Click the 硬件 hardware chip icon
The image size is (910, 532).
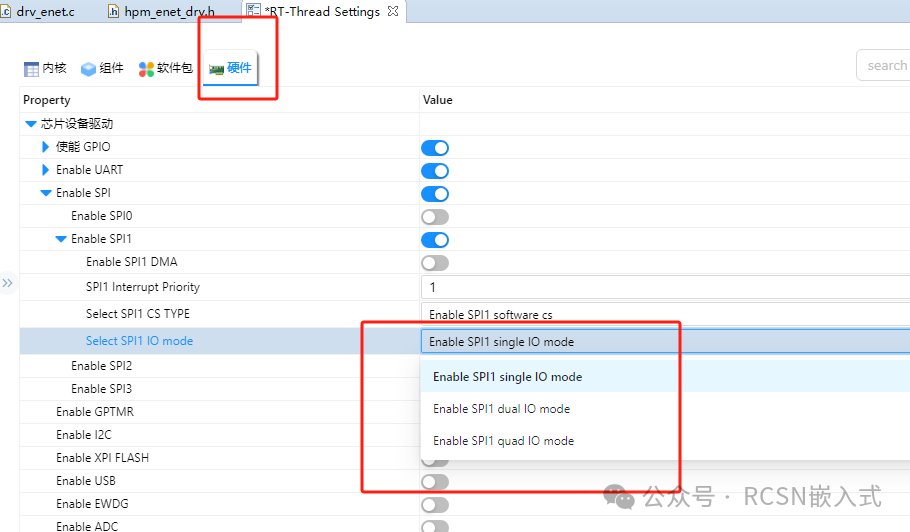[x=216, y=69]
